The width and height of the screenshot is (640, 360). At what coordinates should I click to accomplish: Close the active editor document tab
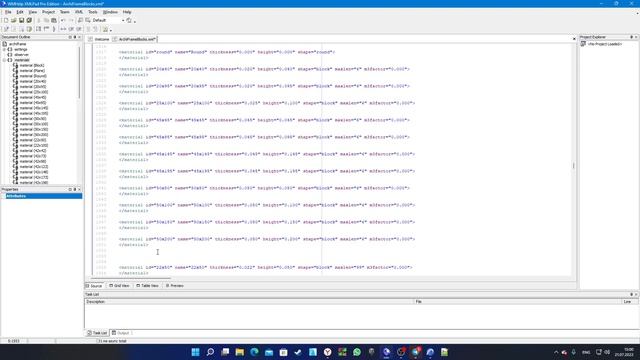click(574, 39)
